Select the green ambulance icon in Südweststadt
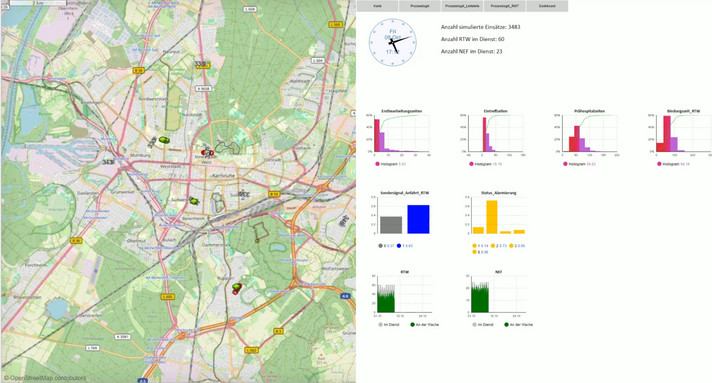The image size is (712, 383). tap(194, 200)
